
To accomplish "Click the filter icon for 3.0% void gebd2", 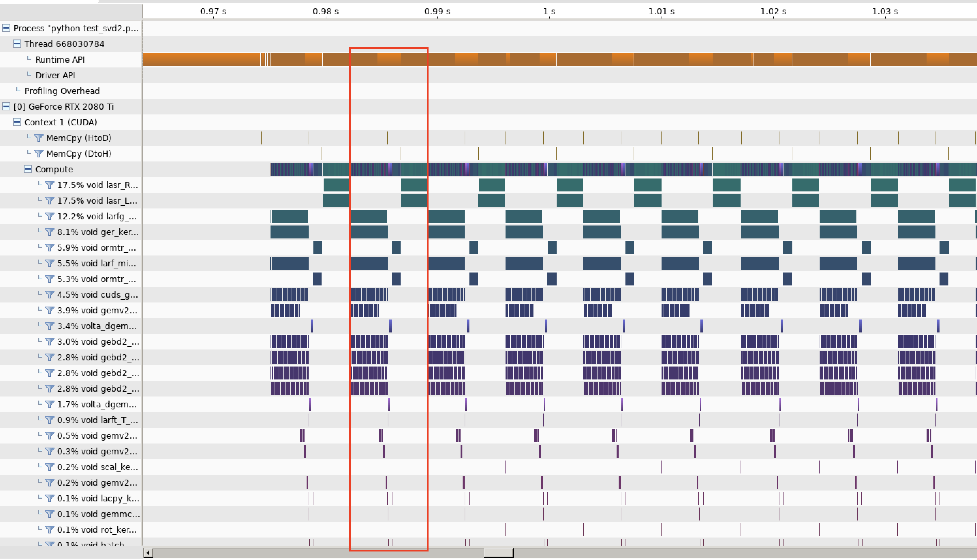I will point(49,341).
